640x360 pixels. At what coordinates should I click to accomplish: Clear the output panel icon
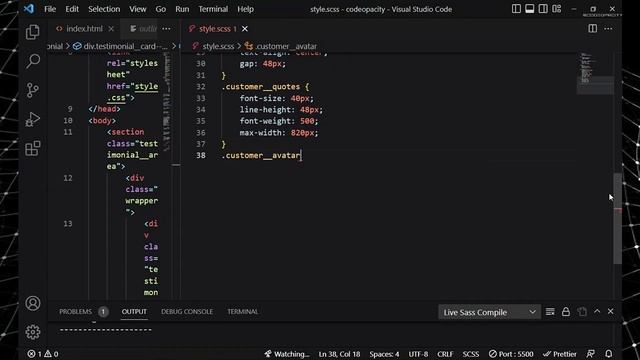(550, 312)
